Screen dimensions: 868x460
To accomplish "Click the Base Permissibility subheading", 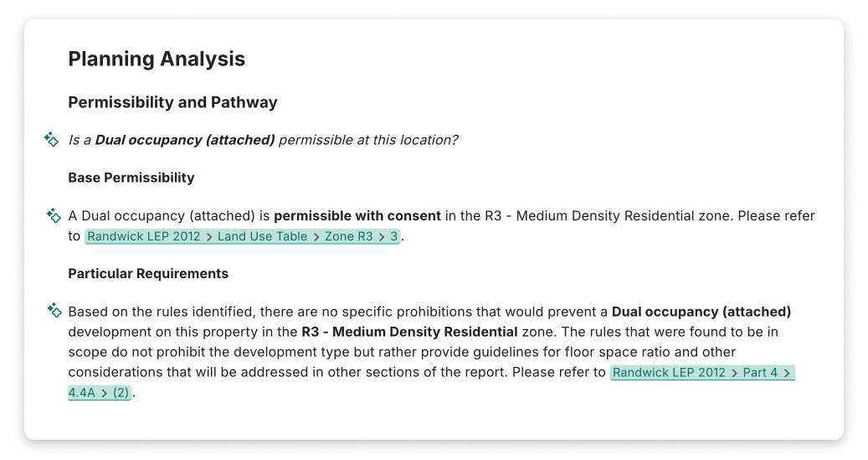I will point(131,178).
